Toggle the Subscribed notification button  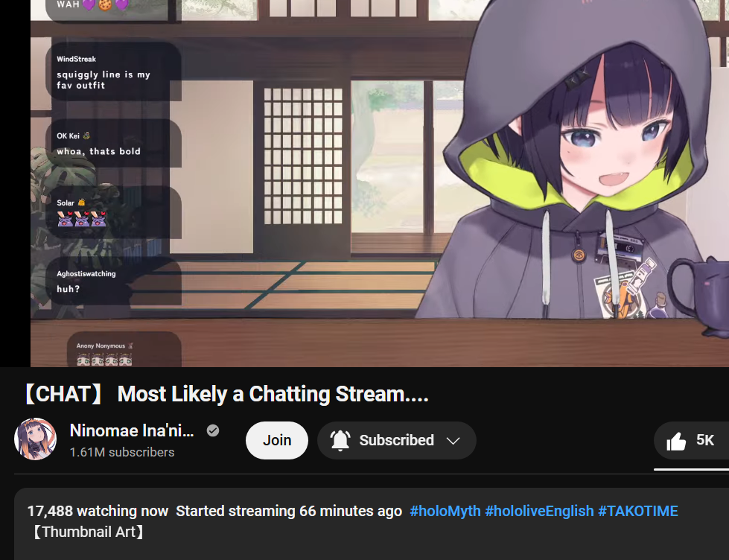pyautogui.click(x=397, y=440)
